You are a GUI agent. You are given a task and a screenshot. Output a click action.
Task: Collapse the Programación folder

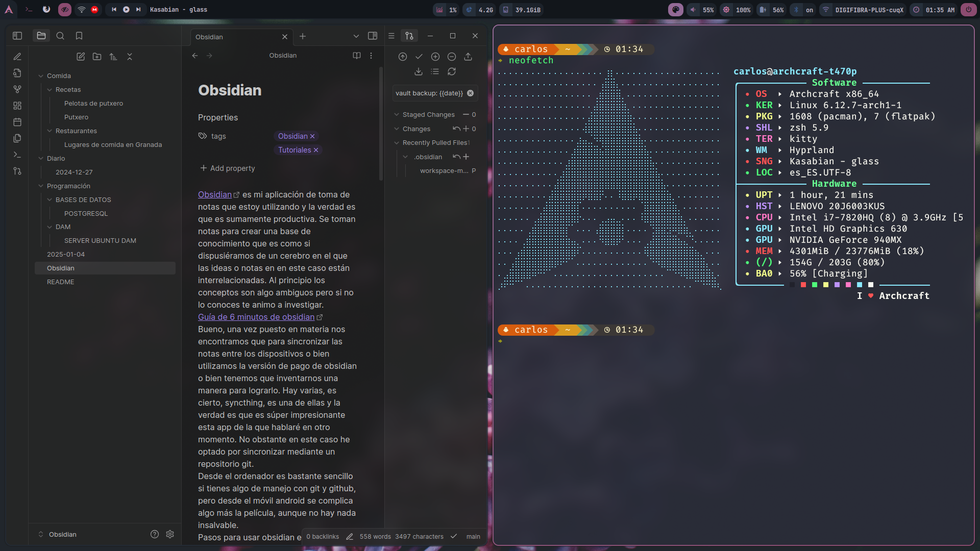(x=41, y=186)
